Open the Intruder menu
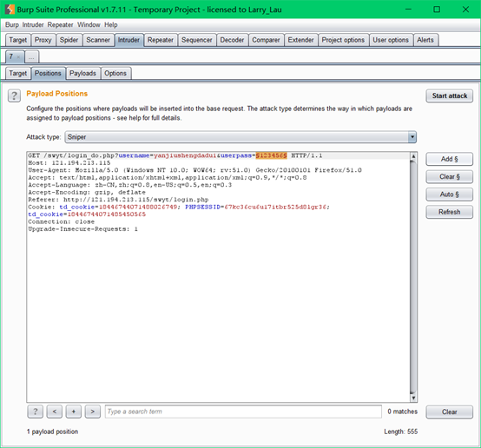481x448 pixels. (33, 25)
